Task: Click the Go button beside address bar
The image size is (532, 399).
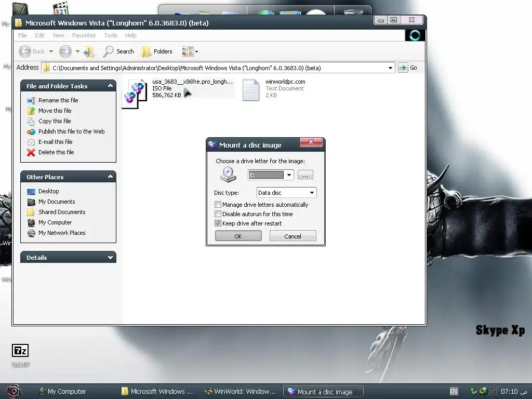Action: tap(408, 68)
